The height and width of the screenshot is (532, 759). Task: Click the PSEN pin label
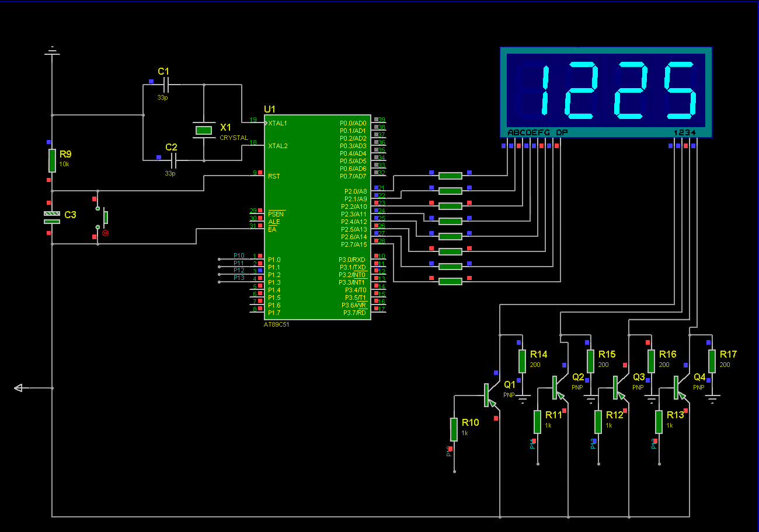pyautogui.click(x=276, y=214)
